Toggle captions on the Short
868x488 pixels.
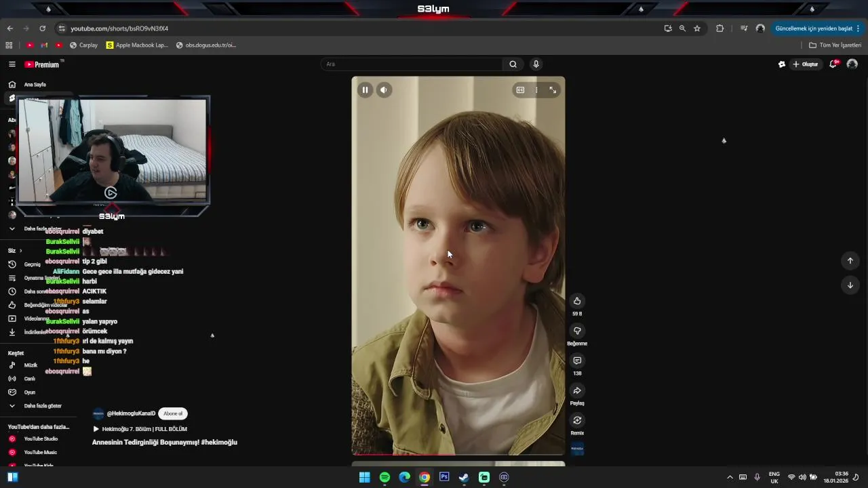[x=520, y=89]
